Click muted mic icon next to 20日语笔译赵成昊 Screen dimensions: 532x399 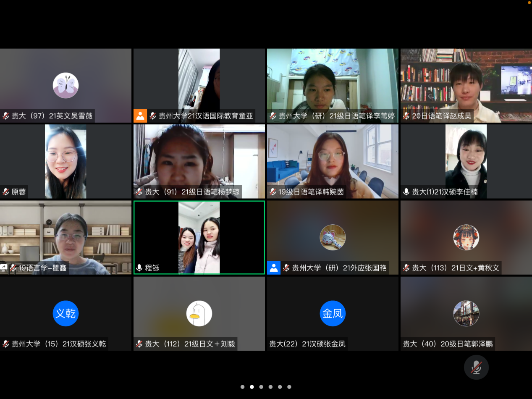tap(406, 116)
